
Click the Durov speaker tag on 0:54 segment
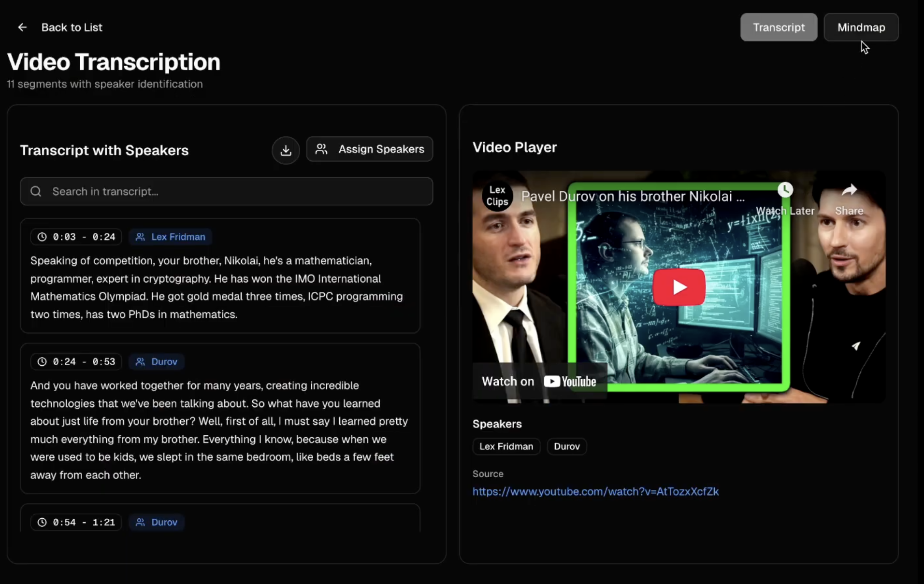(x=157, y=522)
